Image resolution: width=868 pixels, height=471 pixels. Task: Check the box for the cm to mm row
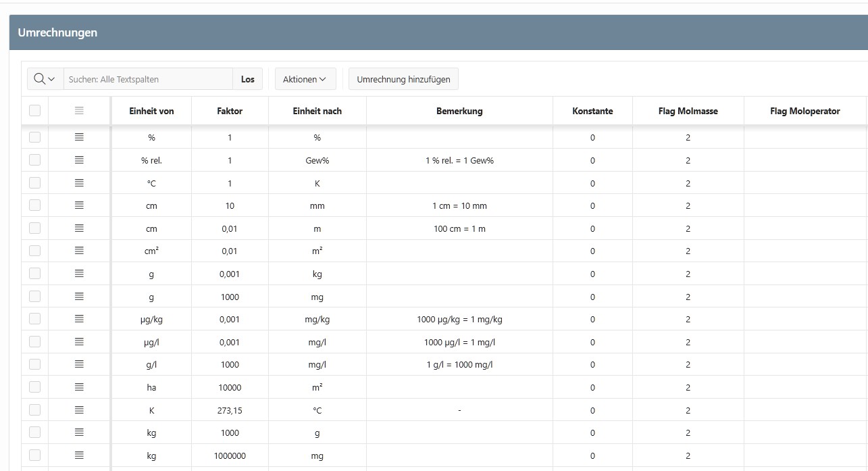tap(35, 205)
